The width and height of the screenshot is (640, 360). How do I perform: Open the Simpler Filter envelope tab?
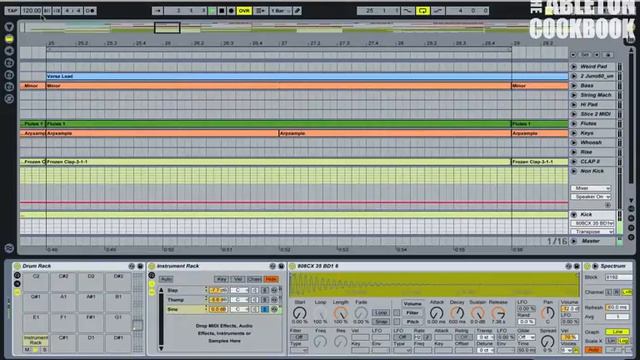413,313
